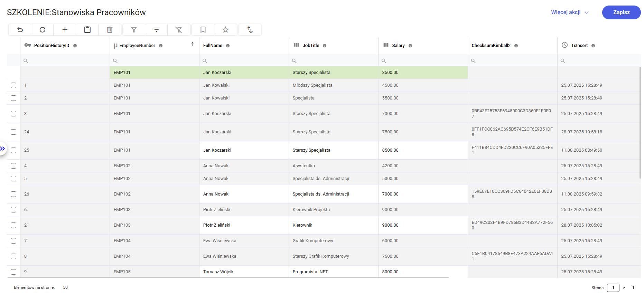Clear filters with crossed funnel icon
Image resolution: width=644 pixels, height=294 pixels.
[x=179, y=30]
